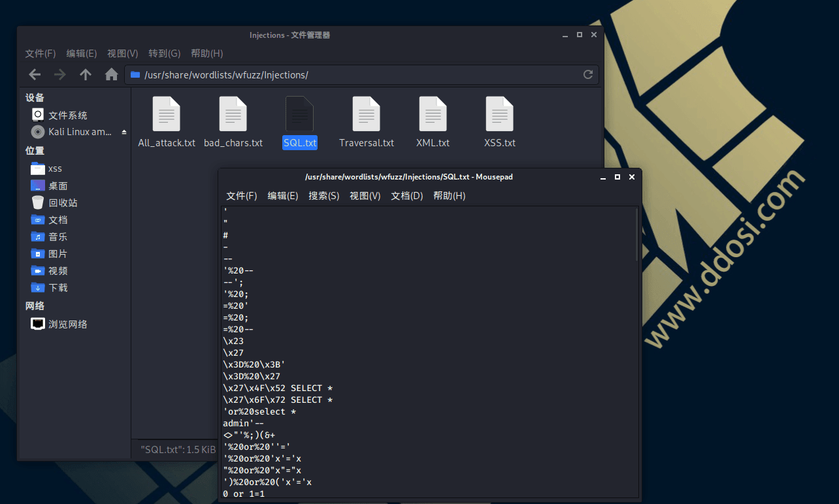Screen dimensions: 839x504
Task: Open xss bookmark in sidebar
Action: coord(47,168)
